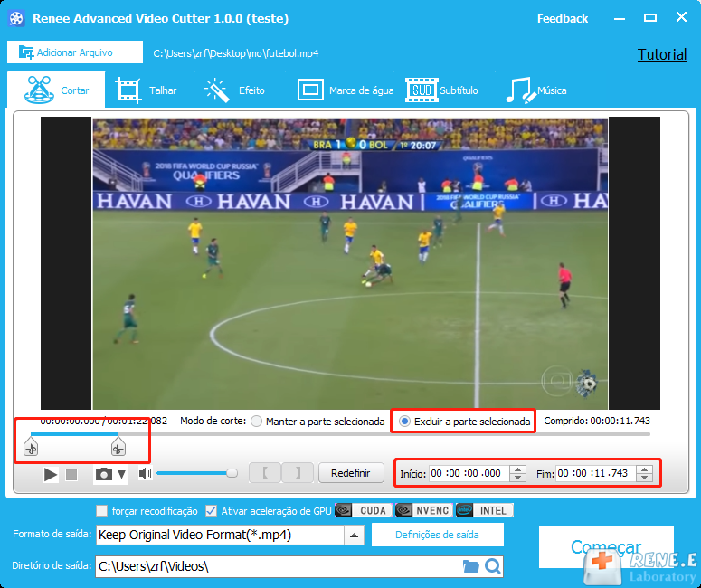Mute audio via speaker icon

point(146,473)
